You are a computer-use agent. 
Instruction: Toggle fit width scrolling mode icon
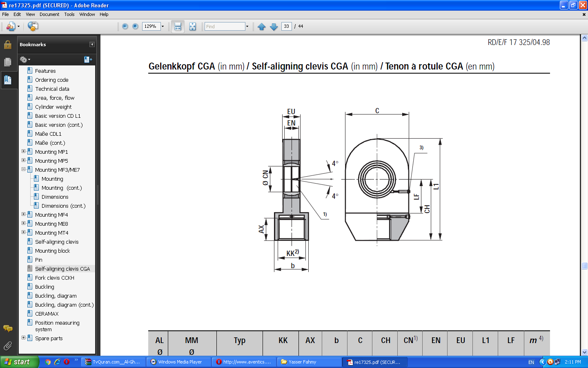[178, 27]
